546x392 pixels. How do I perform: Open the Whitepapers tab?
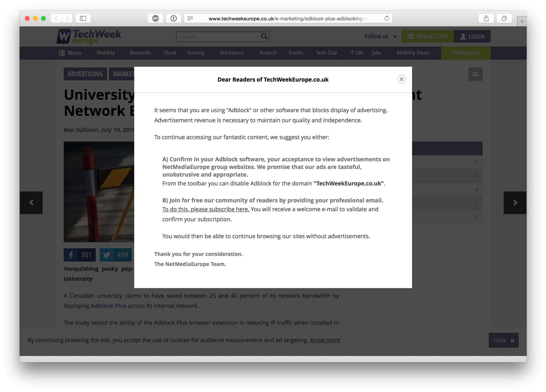click(x=465, y=53)
